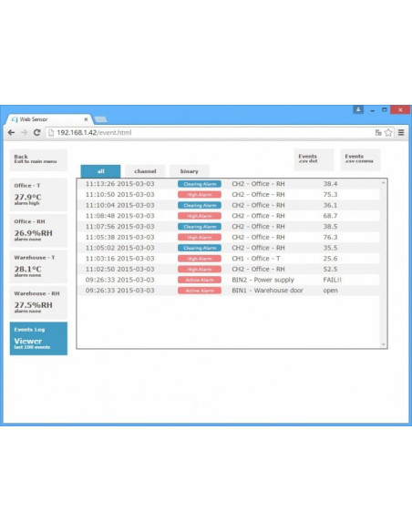The width and height of the screenshot is (412, 532).
Task: Open the Chrome hamburger menu
Action: (x=401, y=133)
